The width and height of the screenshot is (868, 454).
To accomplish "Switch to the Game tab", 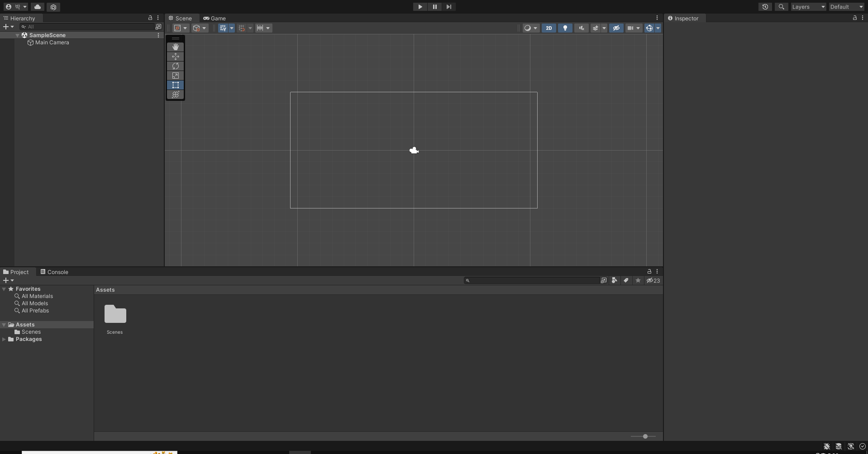I will coord(215,18).
